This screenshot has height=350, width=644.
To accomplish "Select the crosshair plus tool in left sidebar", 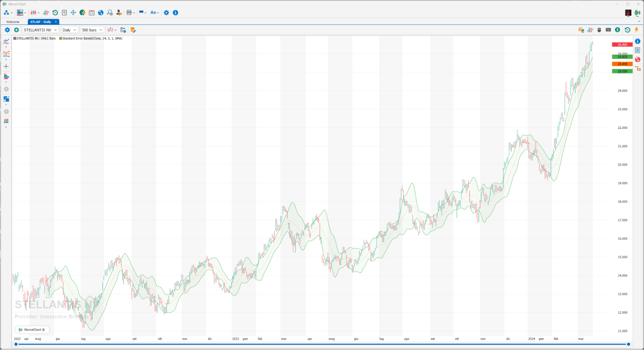I will click(6, 66).
